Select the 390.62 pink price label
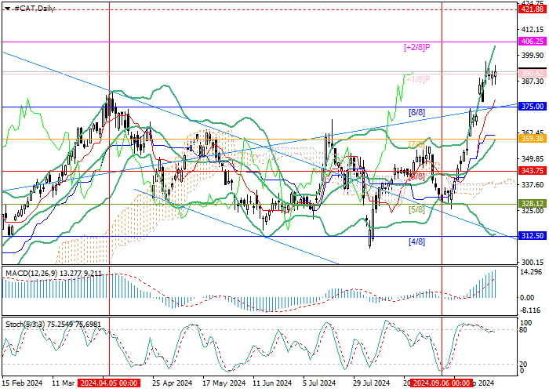This screenshot has height=392, width=549. pyautogui.click(x=533, y=74)
